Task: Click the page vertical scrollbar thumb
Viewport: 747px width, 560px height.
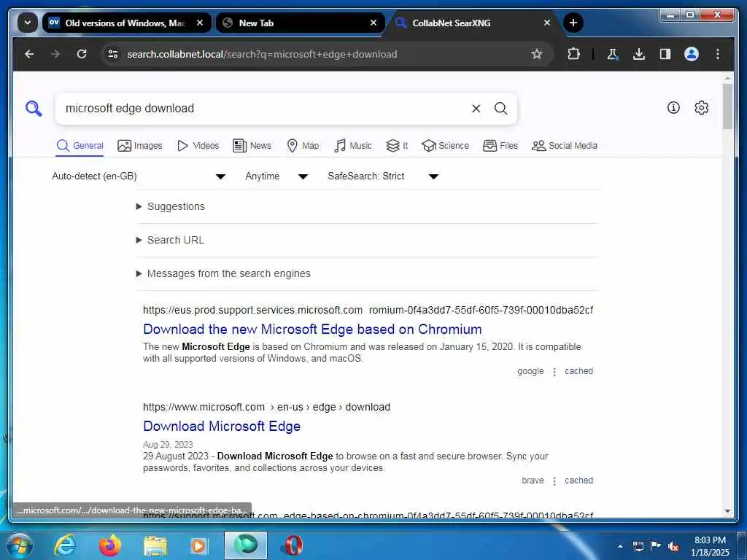Action: click(x=727, y=106)
